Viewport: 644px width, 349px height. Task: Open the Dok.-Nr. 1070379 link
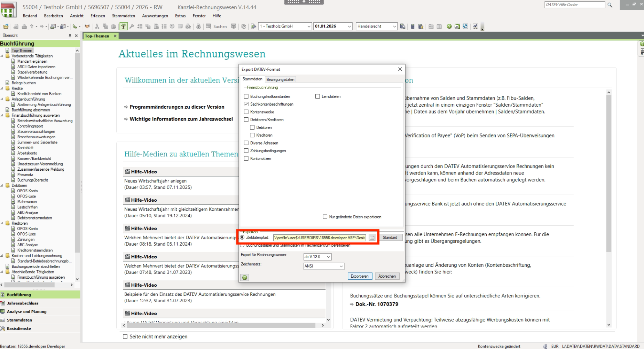click(377, 304)
